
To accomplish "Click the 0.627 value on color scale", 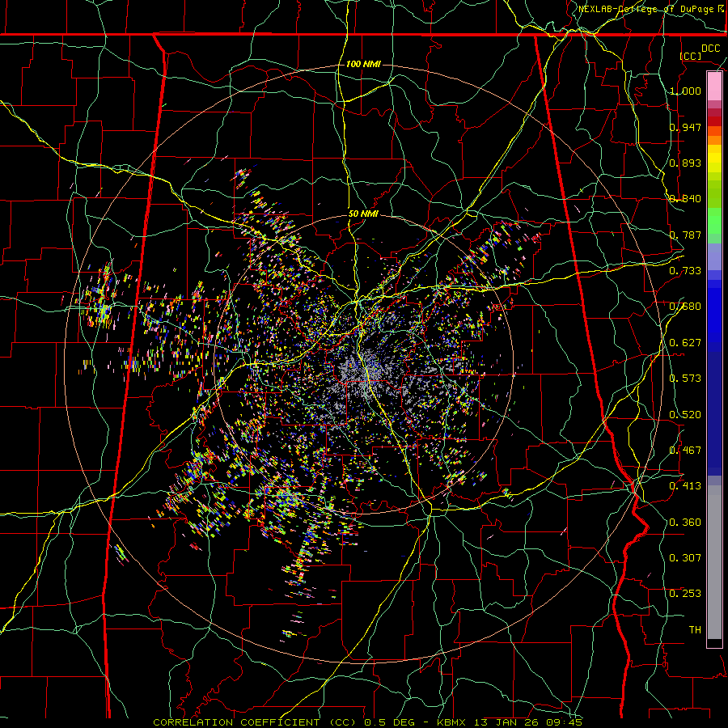I will tap(685, 343).
